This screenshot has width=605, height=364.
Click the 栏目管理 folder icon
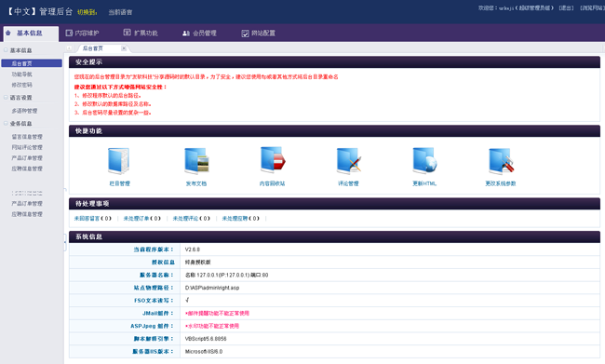(x=118, y=161)
